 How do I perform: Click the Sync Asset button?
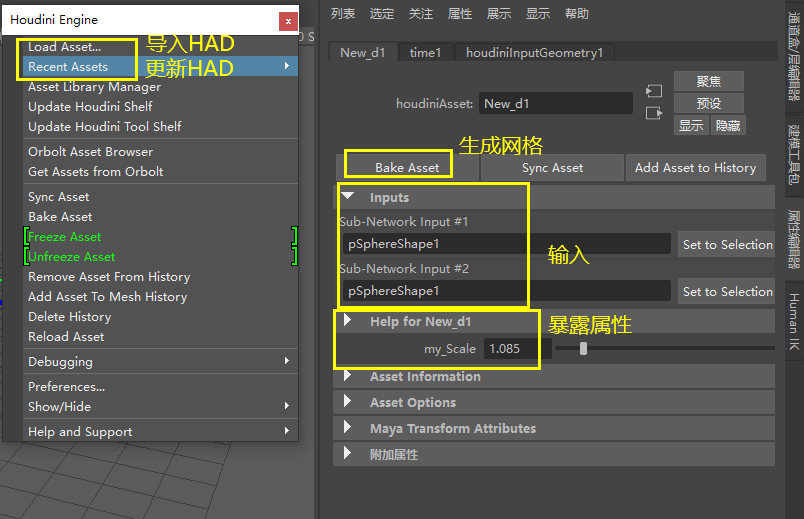click(552, 168)
